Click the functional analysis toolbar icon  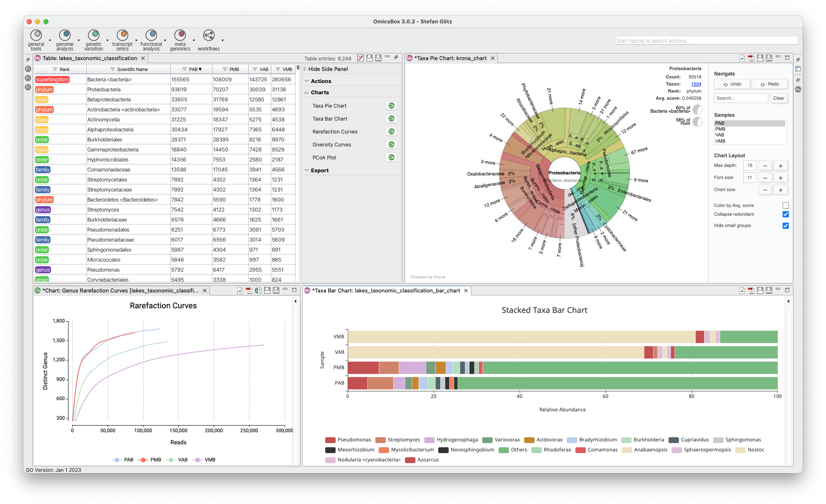coord(151,35)
